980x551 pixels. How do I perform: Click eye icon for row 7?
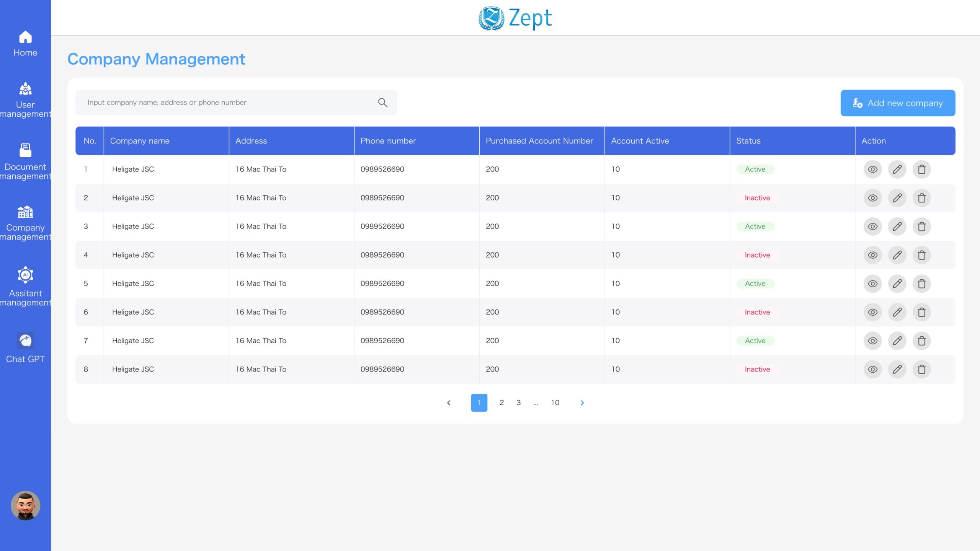(x=872, y=341)
